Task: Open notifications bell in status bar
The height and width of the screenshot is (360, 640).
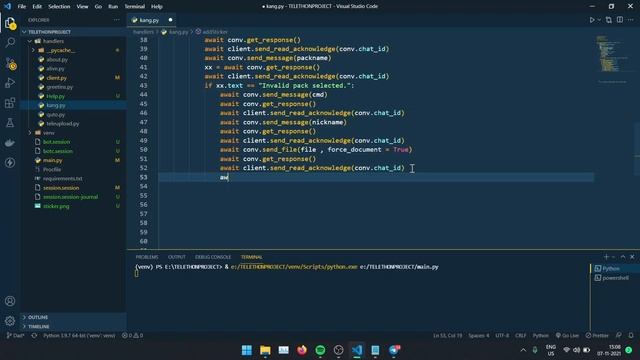Action: pos(631,336)
